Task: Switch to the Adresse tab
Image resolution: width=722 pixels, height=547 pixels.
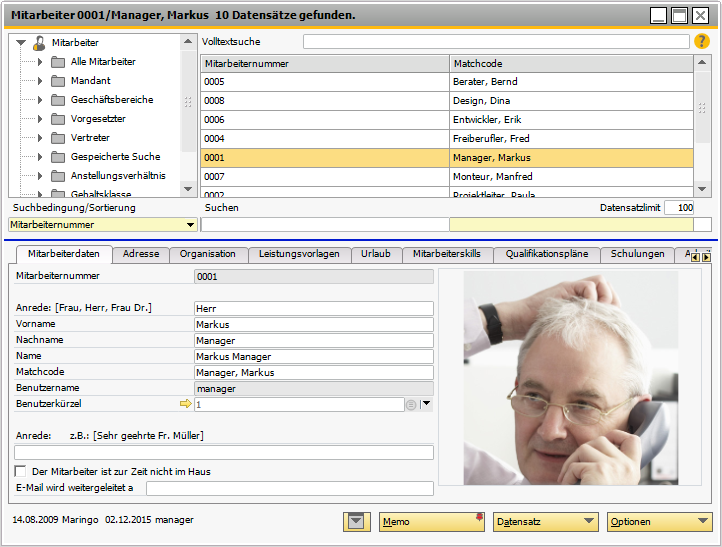Action: [x=141, y=254]
